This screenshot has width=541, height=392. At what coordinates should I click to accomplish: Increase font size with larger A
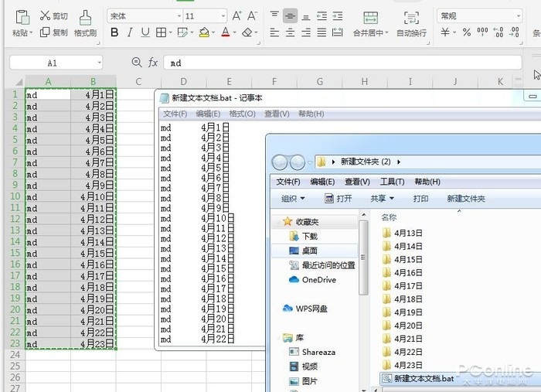[x=236, y=16]
